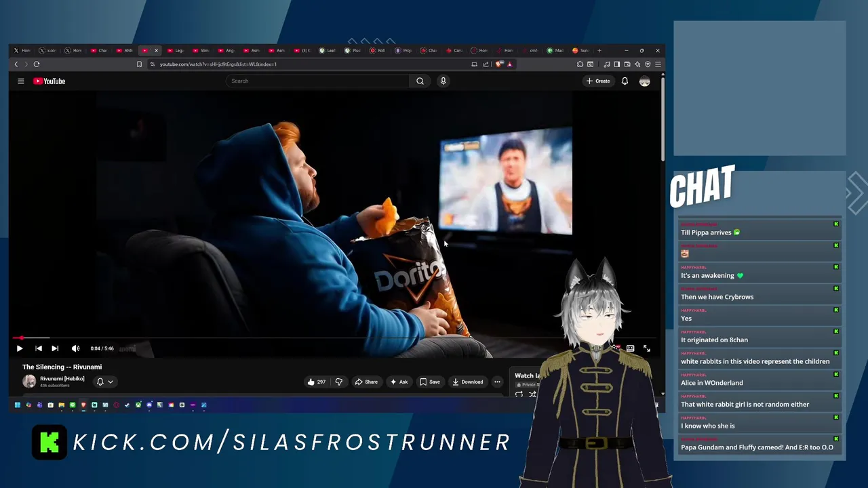The image size is (868, 488).
Task: Enter fullscreen on the video player
Action: tap(647, 348)
